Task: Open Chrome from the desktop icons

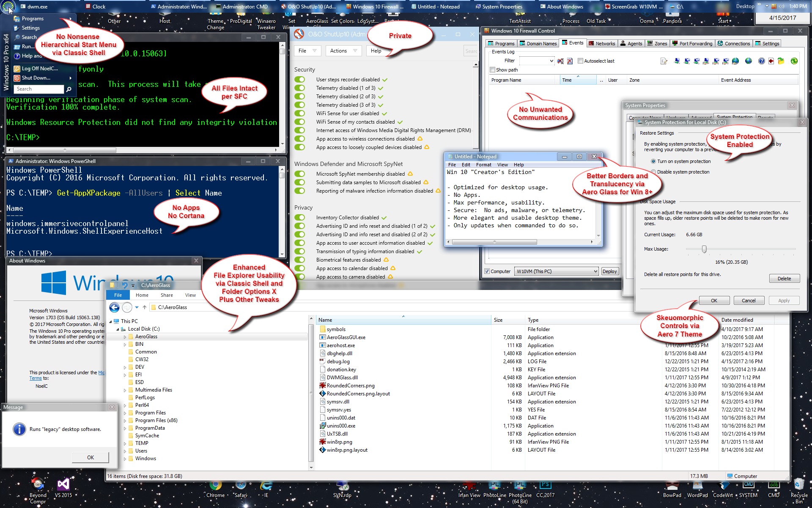Action: click(x=215, y=487)
